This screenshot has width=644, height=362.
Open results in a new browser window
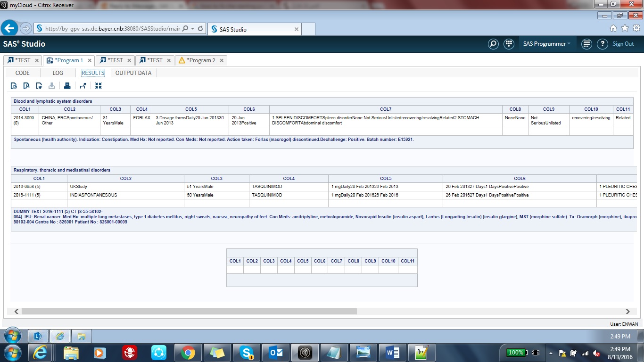[83, 85]
